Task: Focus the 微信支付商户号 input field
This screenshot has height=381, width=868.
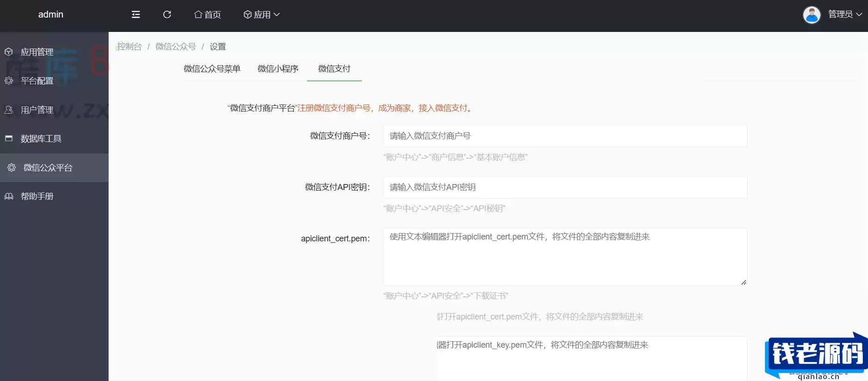Action: coord(565,136)
